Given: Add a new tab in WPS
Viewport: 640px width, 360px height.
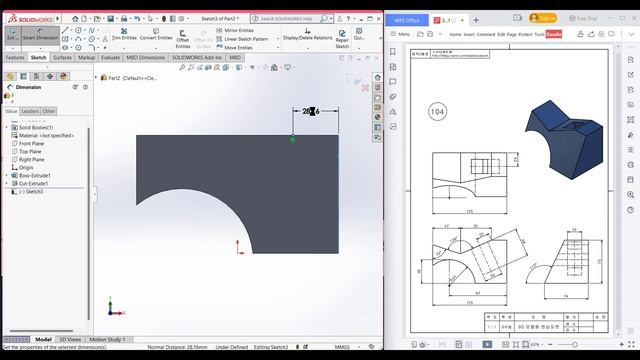Looking at the screenshot, I should click(476, 20).
